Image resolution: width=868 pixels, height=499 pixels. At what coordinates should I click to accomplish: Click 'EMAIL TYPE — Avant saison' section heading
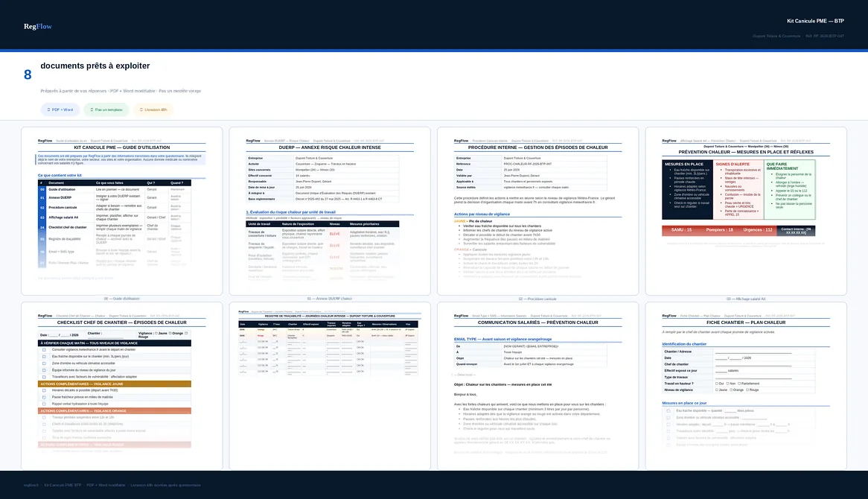coord(502,339)
